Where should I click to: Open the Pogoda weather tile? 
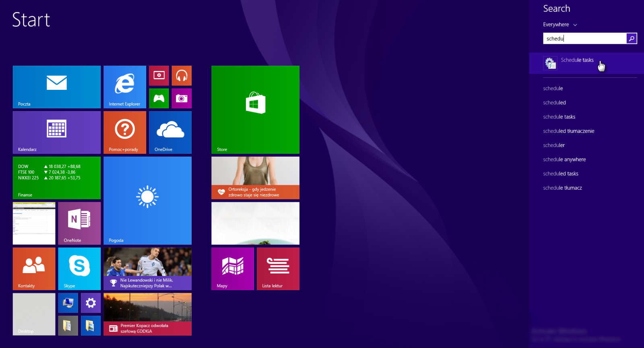point(148,201)
